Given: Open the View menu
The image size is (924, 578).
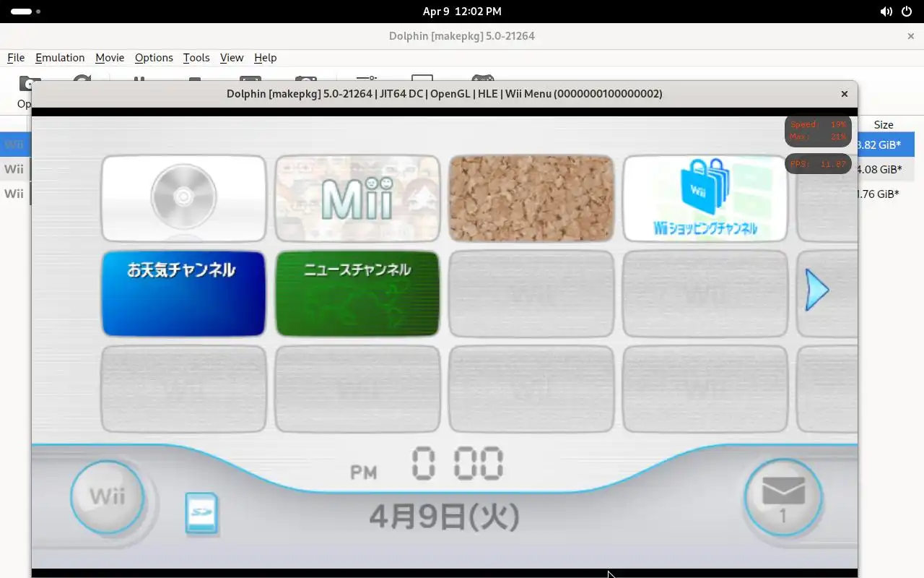Looking at the screenshot, I should (232, 58).
